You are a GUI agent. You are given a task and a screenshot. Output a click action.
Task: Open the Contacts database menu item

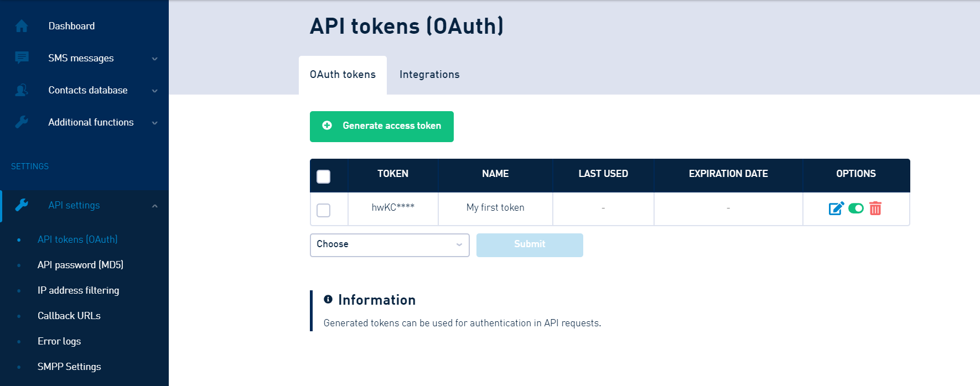point(88,90)
